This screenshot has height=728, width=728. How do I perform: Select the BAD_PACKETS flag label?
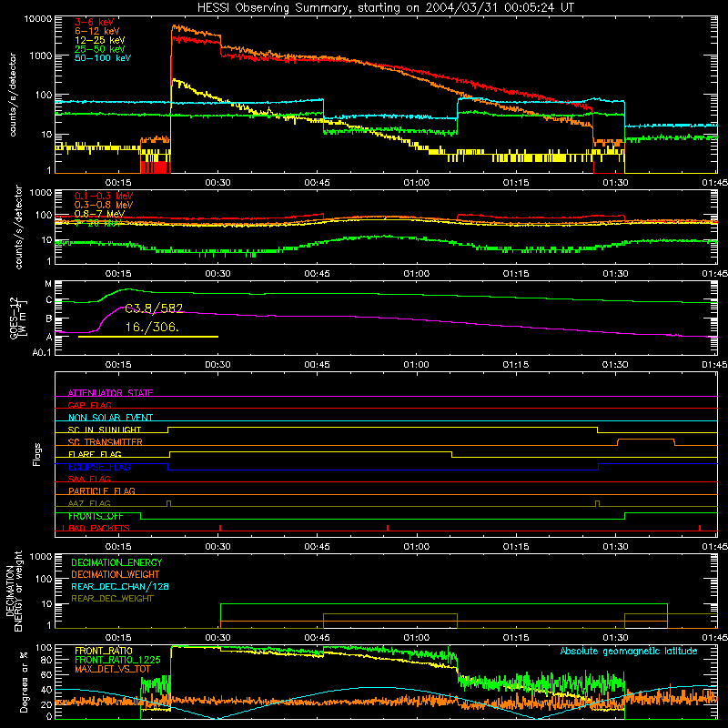coord(99,528)
